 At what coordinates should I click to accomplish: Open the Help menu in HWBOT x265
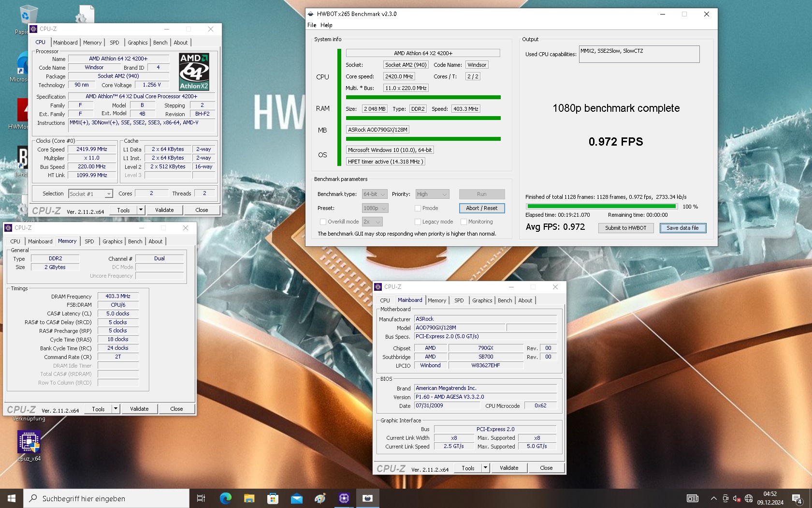[326, 25]
